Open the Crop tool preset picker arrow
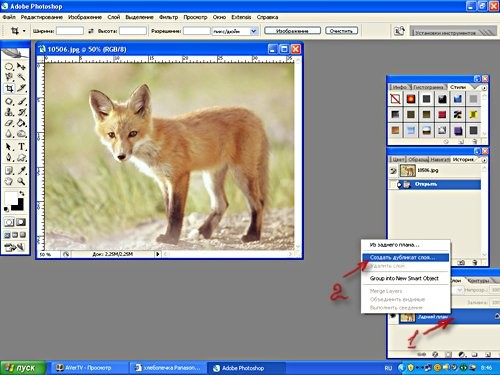Image resolution: width=500 pixels, height=375 pixels. [x=24, y=31]
